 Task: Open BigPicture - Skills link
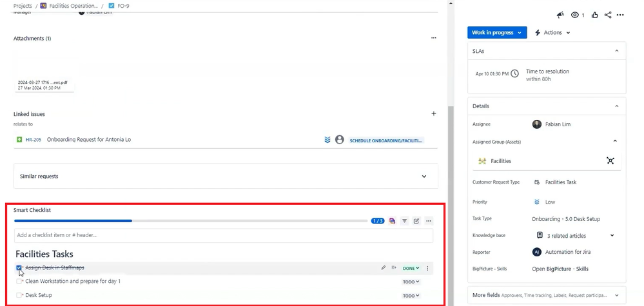[560, 269]
